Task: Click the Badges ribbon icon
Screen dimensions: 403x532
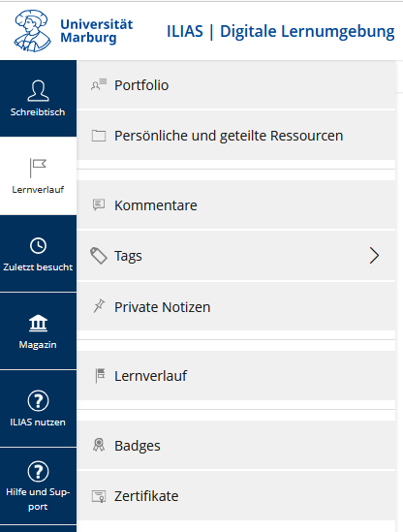Action: [99, 445]
